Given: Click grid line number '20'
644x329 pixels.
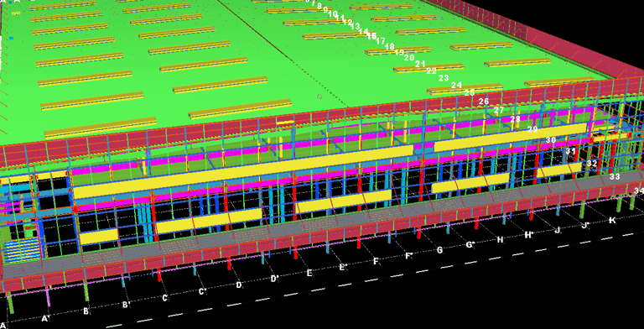Looking at the screenshot, I should [x=408, y=58].
